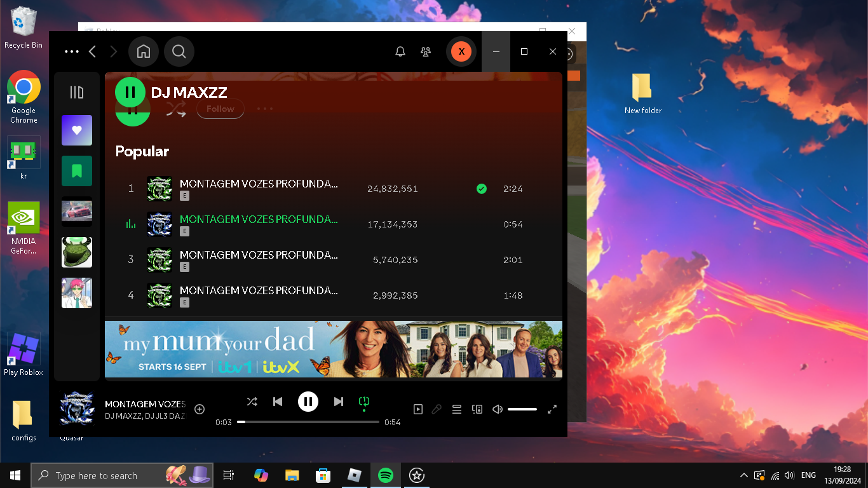Open Connect to a device
868x488 pixels.
(x=477, y=409)
